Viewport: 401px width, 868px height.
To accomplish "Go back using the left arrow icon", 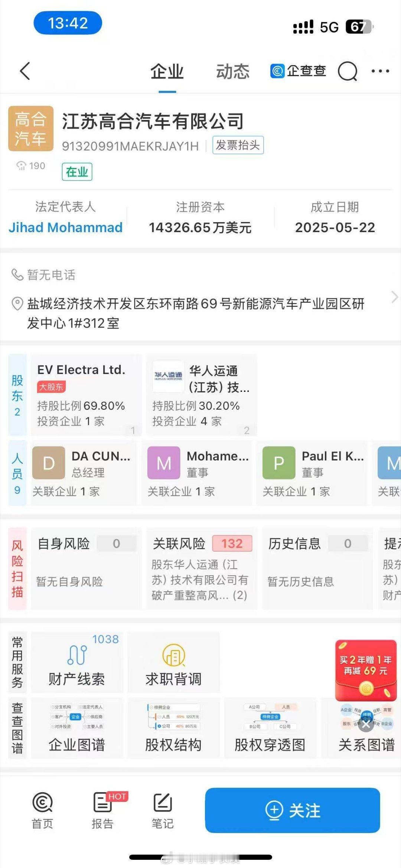I will [x=25, y=71].
